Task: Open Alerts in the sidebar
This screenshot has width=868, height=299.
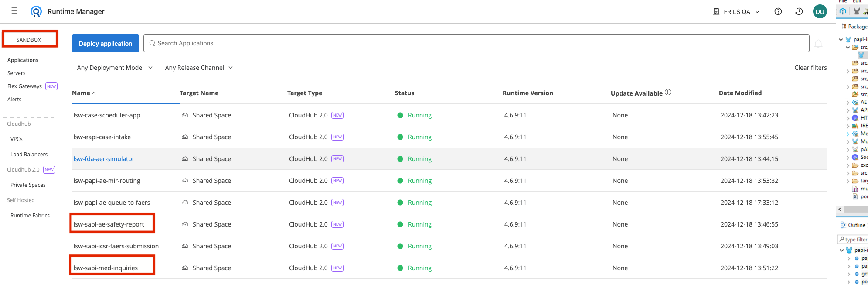Action: (14, 100)
